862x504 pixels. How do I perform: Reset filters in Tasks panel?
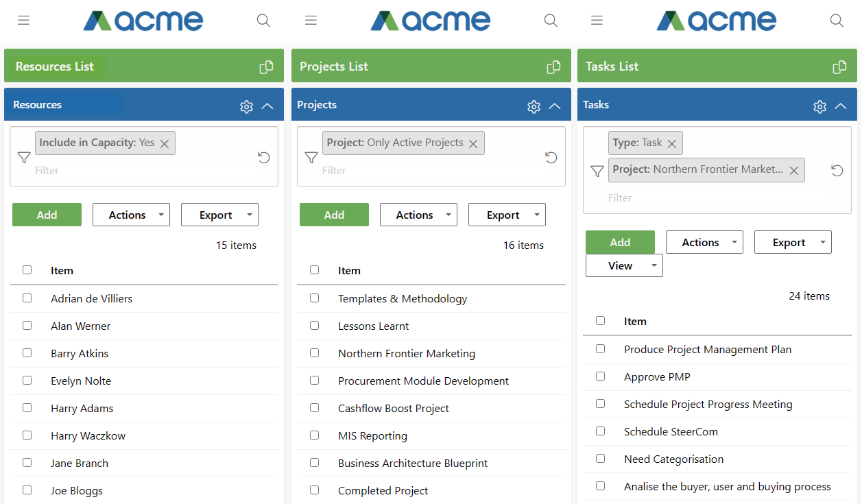coord(837,170)
